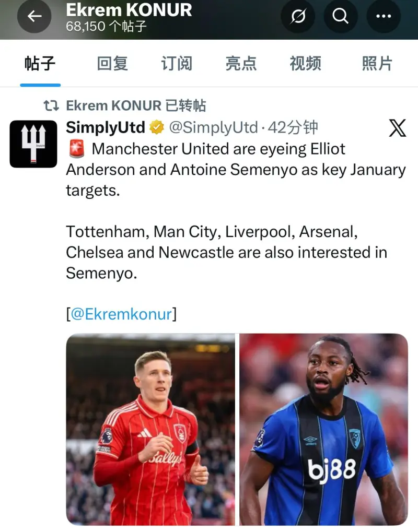Tap the X logo on the post
This screenshot has height=532, width=418.
pos(397,128)
